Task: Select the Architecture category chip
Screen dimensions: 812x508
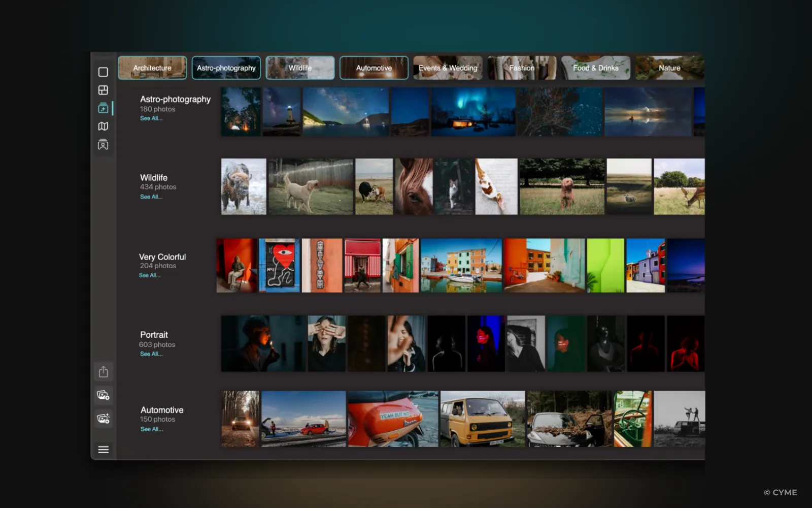Action: pyautogui.click(x=152, y=68)
